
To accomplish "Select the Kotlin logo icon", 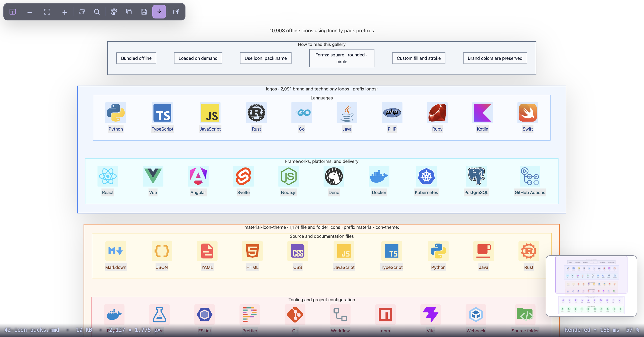I will [x=482, y=113].
